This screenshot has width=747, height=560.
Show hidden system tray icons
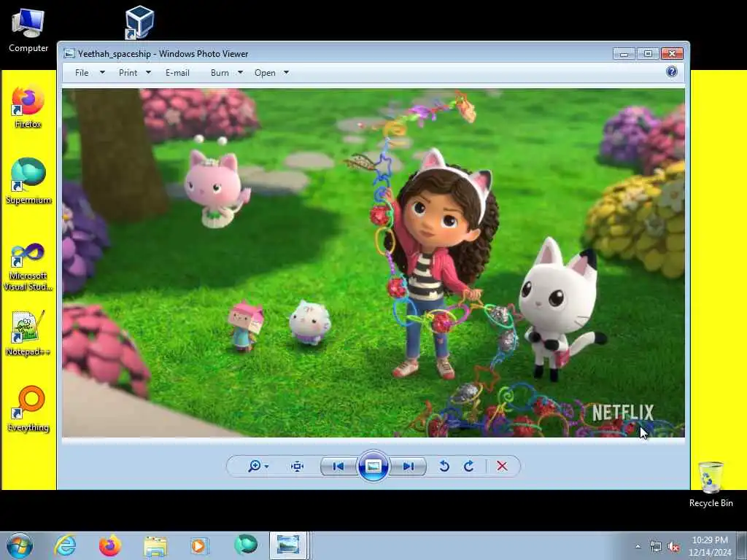(x=638, y=547)
